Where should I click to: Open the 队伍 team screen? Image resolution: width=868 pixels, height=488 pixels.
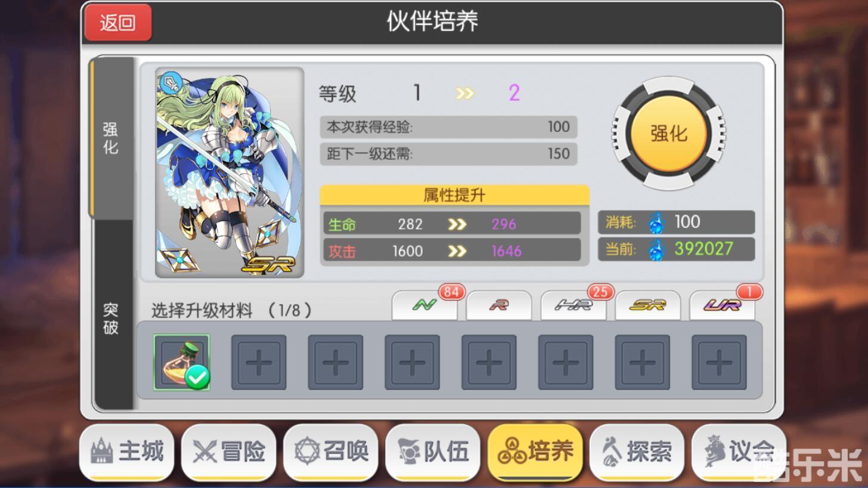[x=432, y=452]
